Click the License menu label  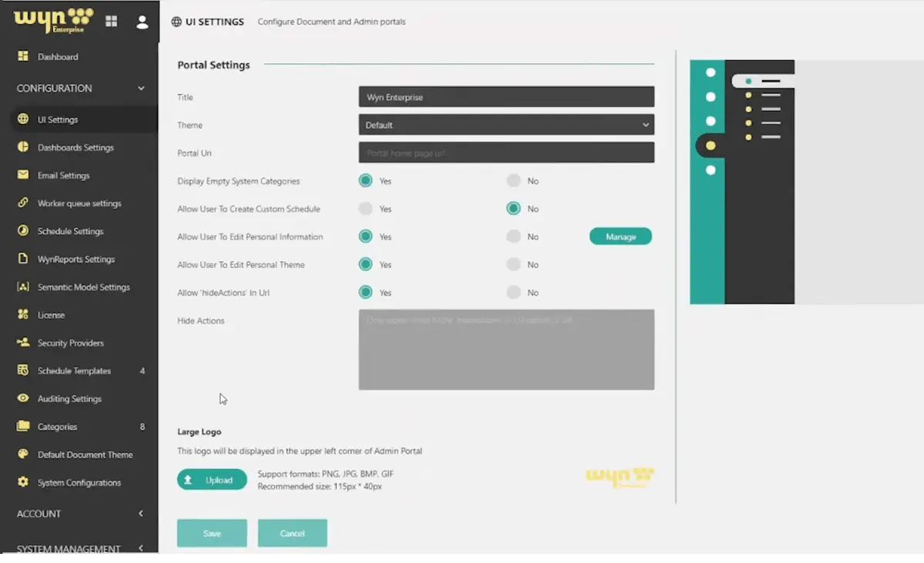[x=52, y=315]
